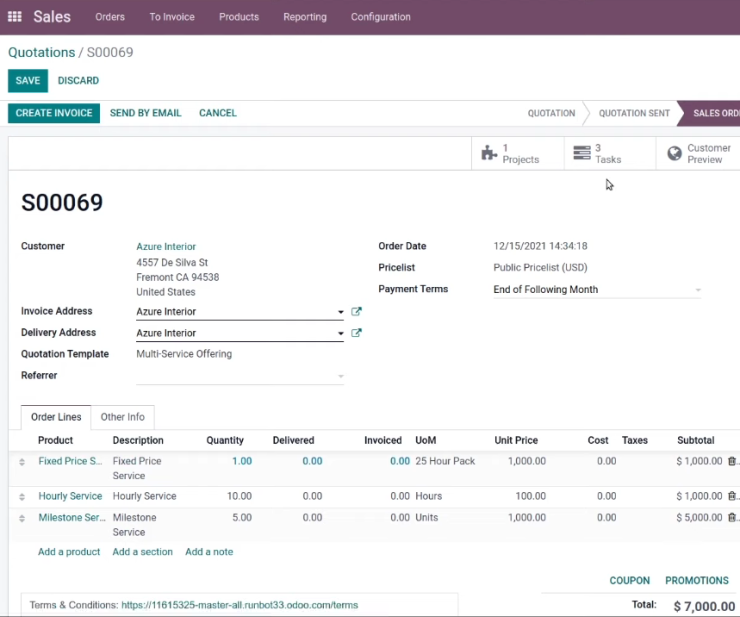Click Multi-Service Offering template value
Image resolution: width=740 pixels, height=617 pixels.
[x=184, y=354]
